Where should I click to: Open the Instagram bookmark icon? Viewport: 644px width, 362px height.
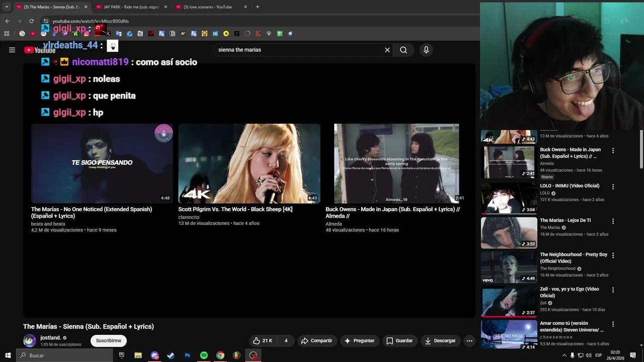pyautogui.click(x=87, y=34)
